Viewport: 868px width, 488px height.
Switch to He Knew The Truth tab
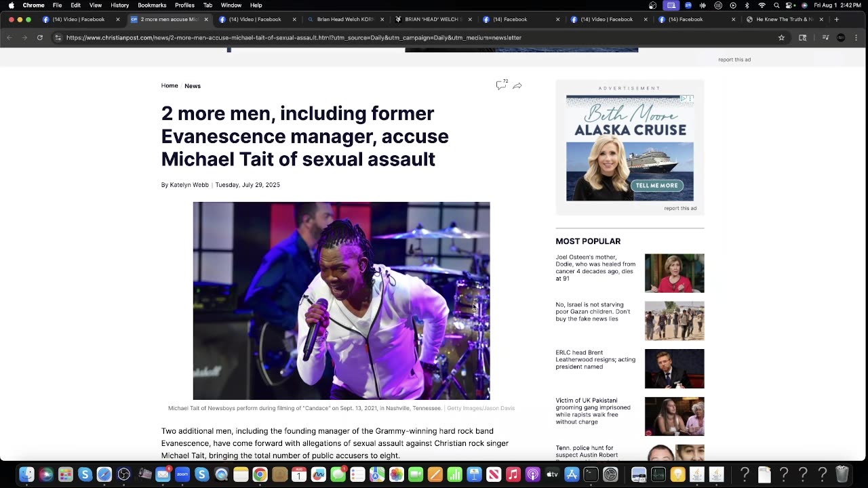click(784, 20)
